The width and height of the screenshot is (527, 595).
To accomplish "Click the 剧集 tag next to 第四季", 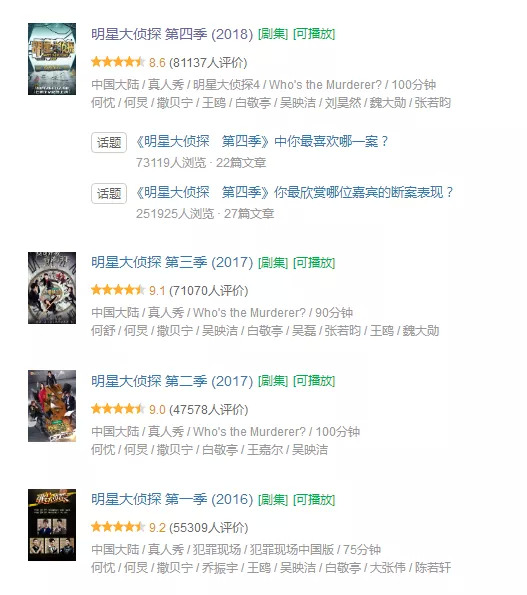I will click(x=273, y=34).
